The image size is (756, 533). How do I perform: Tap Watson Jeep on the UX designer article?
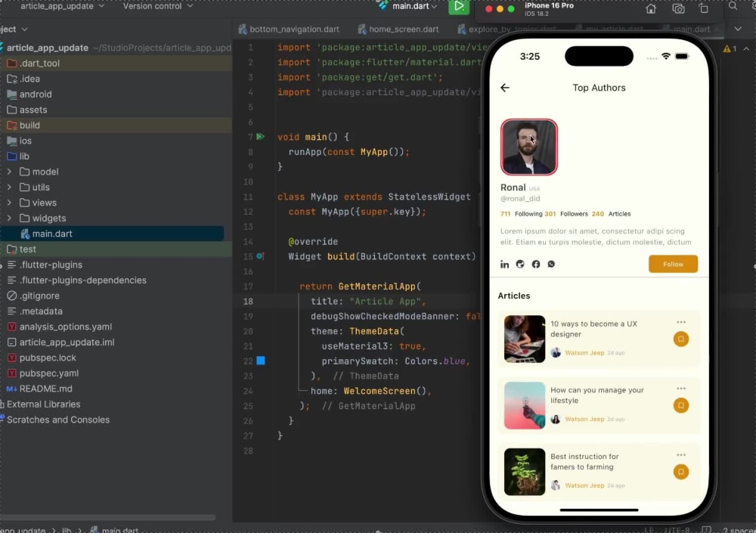coord(584,353)
